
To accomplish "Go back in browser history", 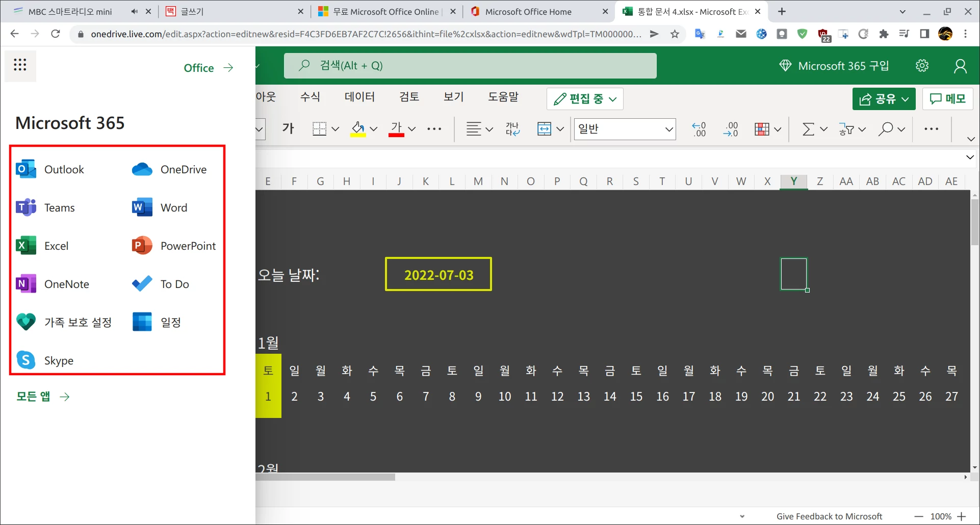I will pyautogui.click(x=15, y=34).
